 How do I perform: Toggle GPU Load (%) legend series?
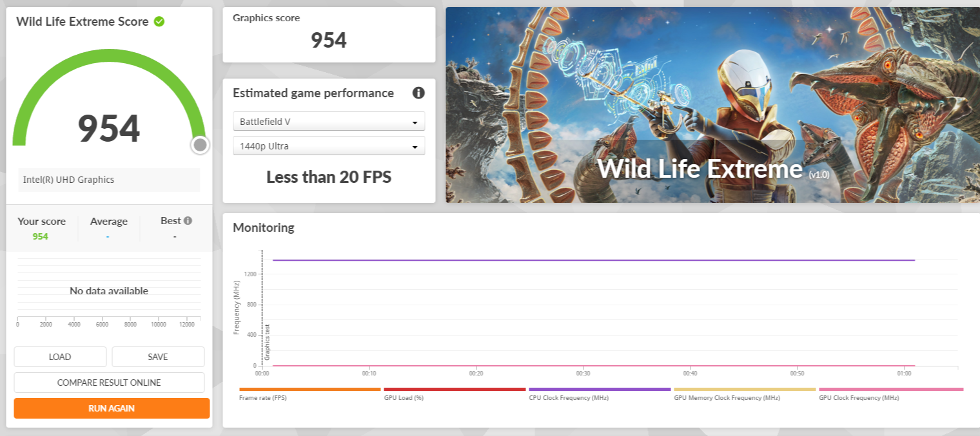pyautogui.click(x=455, y=394)
